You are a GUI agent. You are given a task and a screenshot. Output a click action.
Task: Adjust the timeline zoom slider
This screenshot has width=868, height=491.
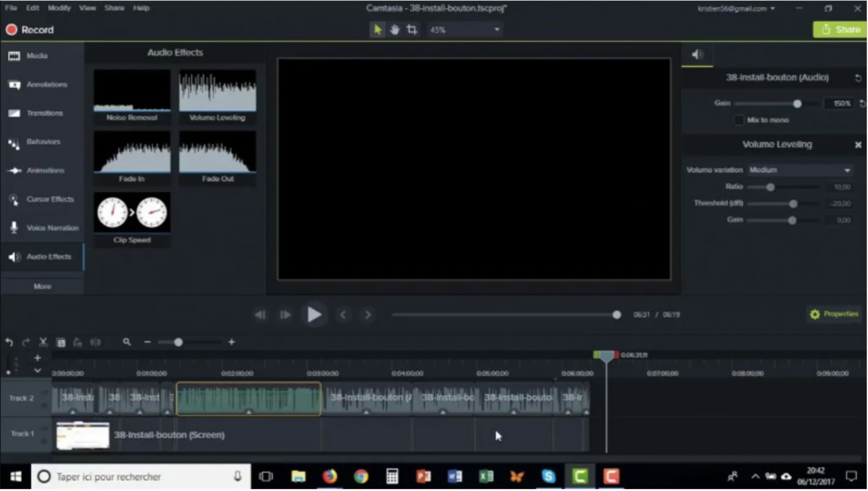(x=178, y=343)
